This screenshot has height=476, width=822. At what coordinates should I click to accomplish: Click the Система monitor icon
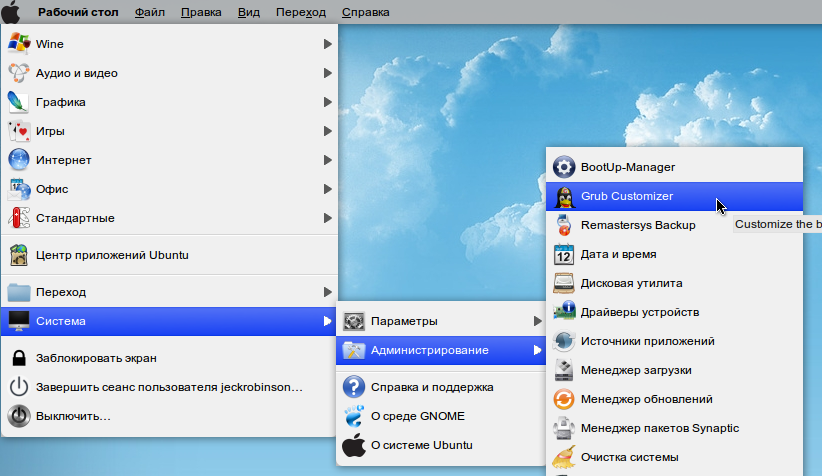point(19,321)
